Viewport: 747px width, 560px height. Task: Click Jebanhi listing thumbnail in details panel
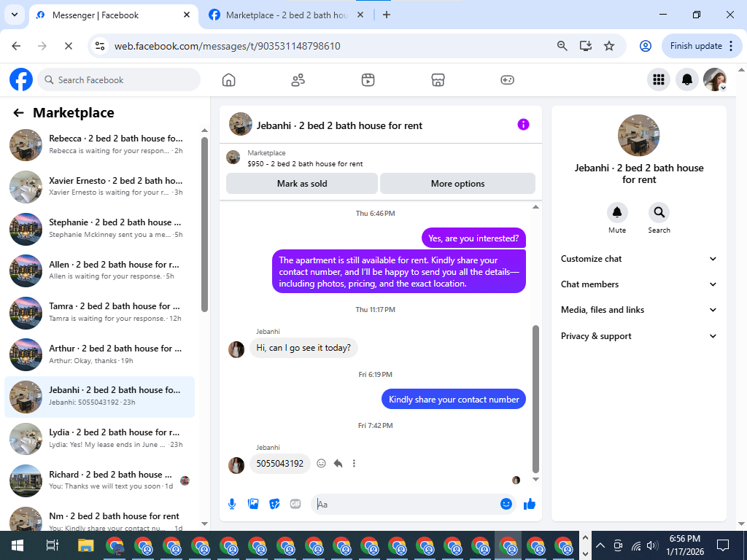coord(638,135)
